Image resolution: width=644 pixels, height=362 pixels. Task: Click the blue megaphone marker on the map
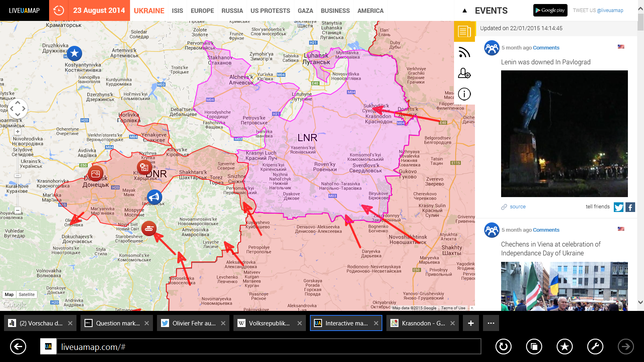(x=154, y=197)
